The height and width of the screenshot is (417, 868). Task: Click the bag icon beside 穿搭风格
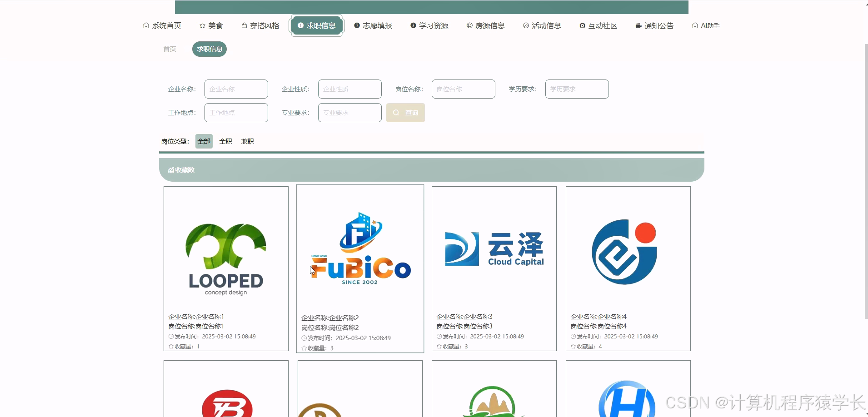(x=244, y=25)
